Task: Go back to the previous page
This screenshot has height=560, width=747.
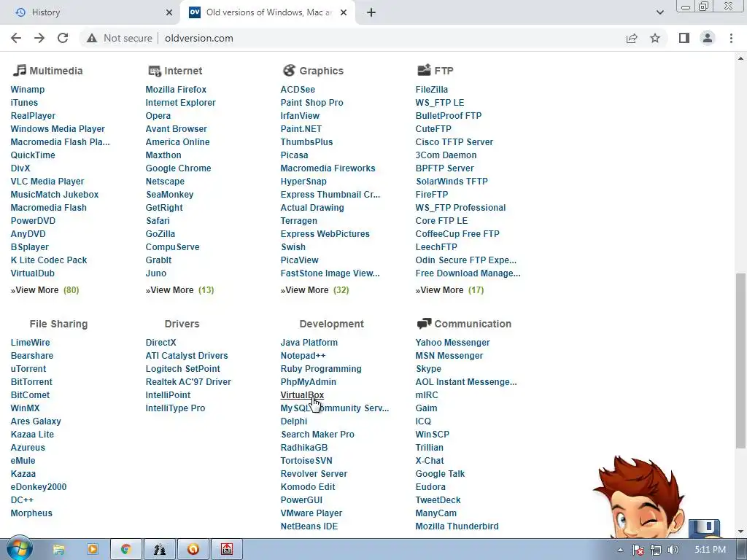Action: 16,38
